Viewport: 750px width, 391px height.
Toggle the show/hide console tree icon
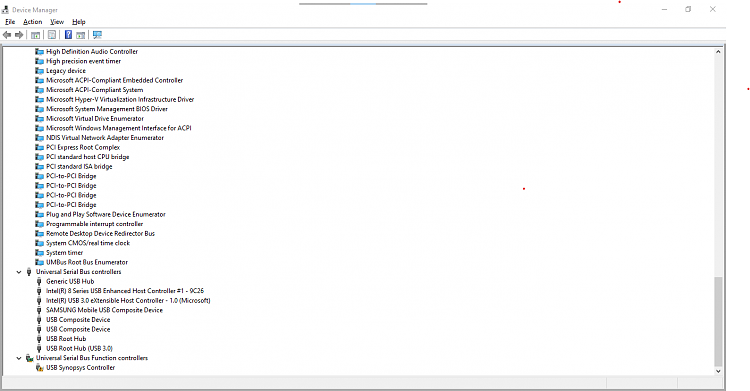pyautogui.click(x=35, y=34)
